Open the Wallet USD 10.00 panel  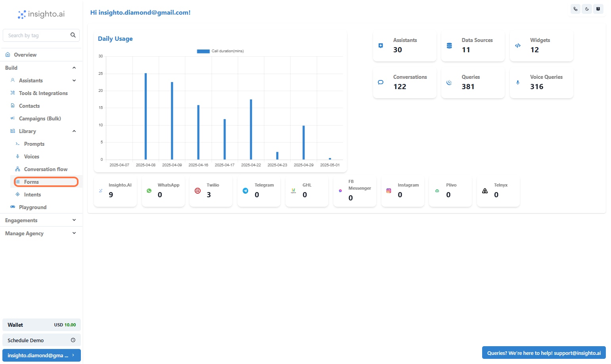(42, 325)
